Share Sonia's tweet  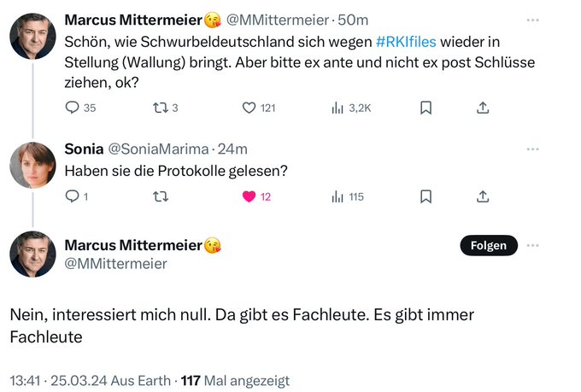pos(483,196)
